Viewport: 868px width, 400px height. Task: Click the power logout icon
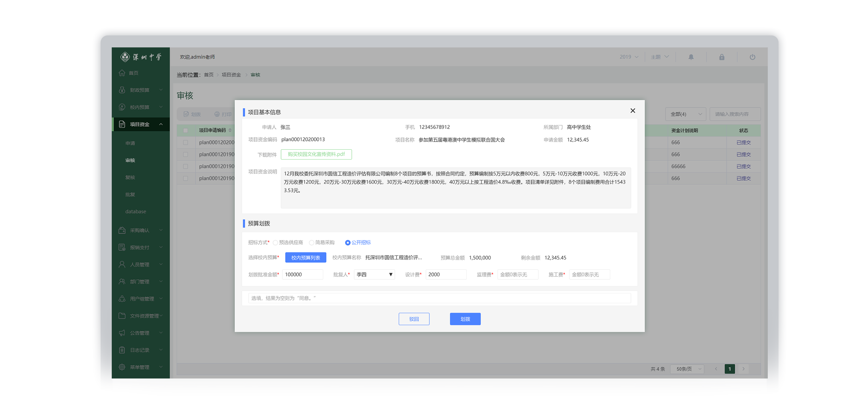(x=752, y=57)
